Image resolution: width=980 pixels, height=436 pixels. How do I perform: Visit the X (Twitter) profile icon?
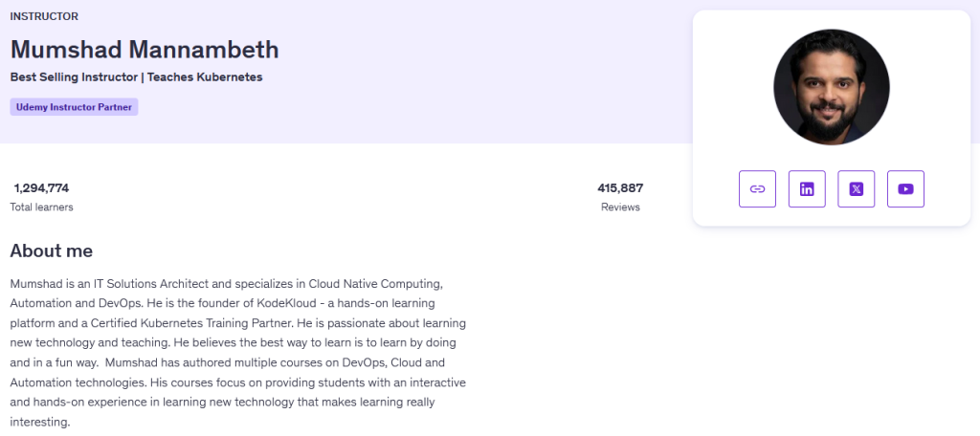(856, 189)
